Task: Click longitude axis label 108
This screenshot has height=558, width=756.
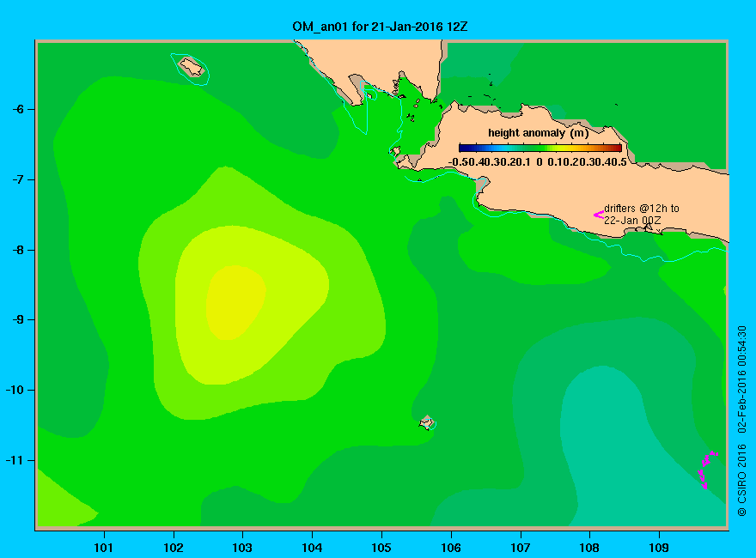Action: [589, 548]
